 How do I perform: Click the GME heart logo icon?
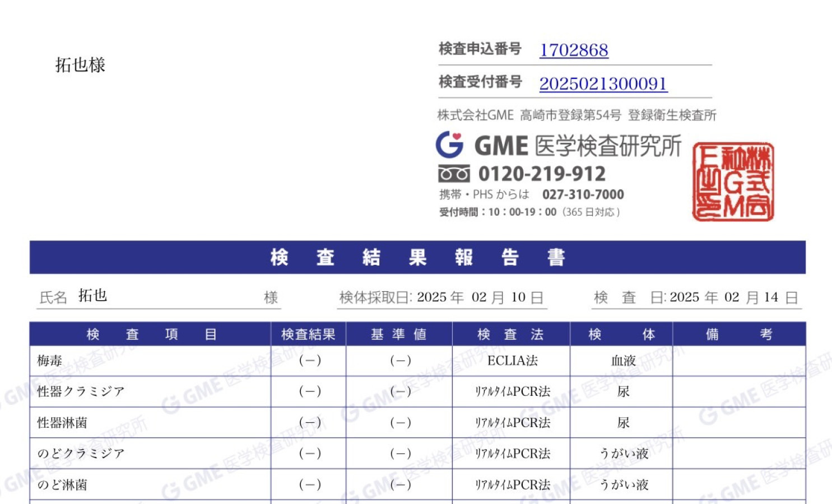[x=450, y=145]
